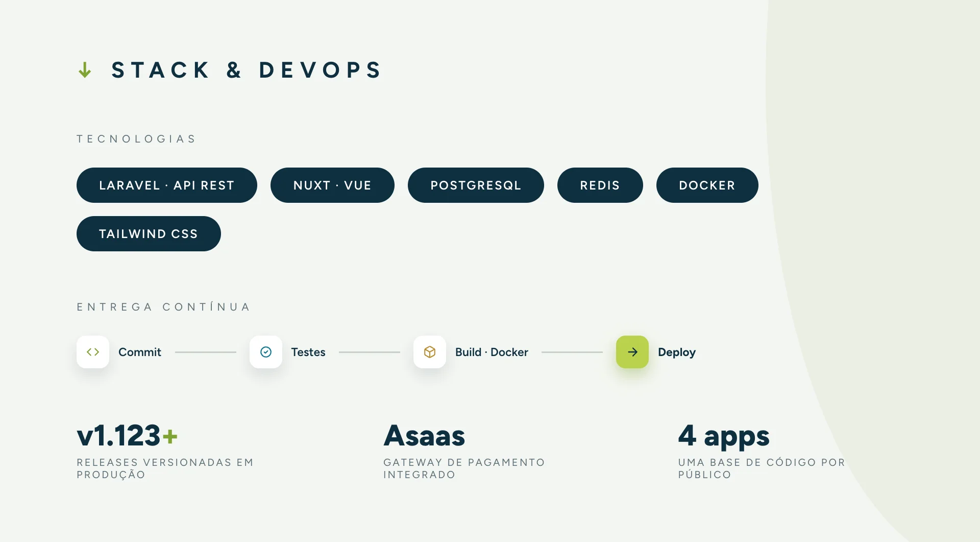Select the PostgreSQL technology pill
This screenshot has height=542, width=980.
click(x=476, y=185)
